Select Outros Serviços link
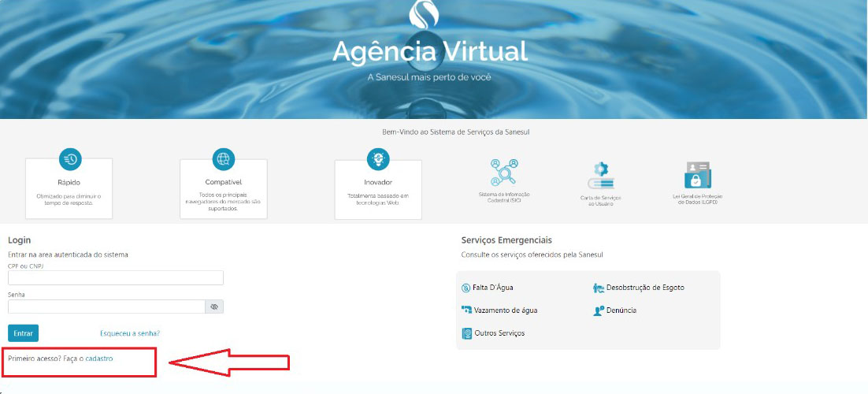868x394 pixels. (x=500, y=333)
